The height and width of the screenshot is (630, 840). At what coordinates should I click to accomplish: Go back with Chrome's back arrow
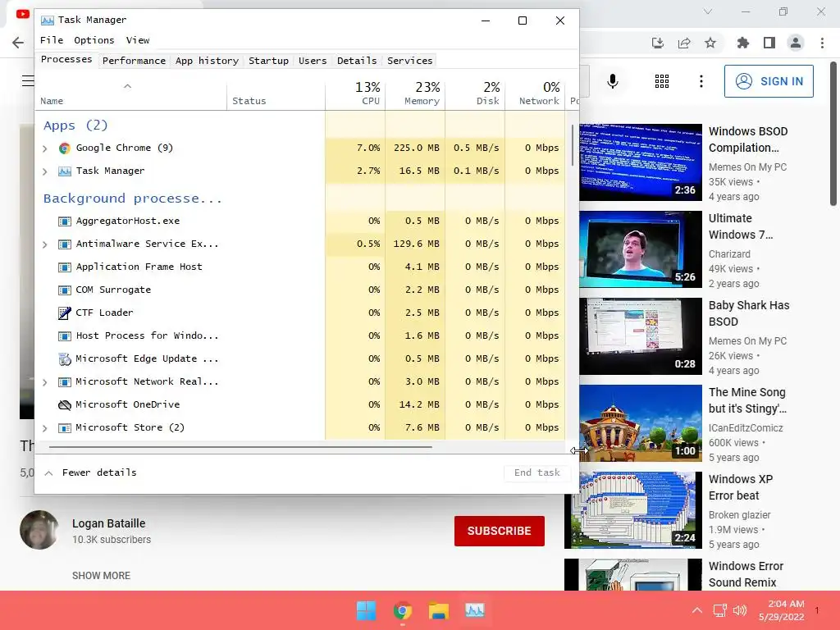[18, 43]
